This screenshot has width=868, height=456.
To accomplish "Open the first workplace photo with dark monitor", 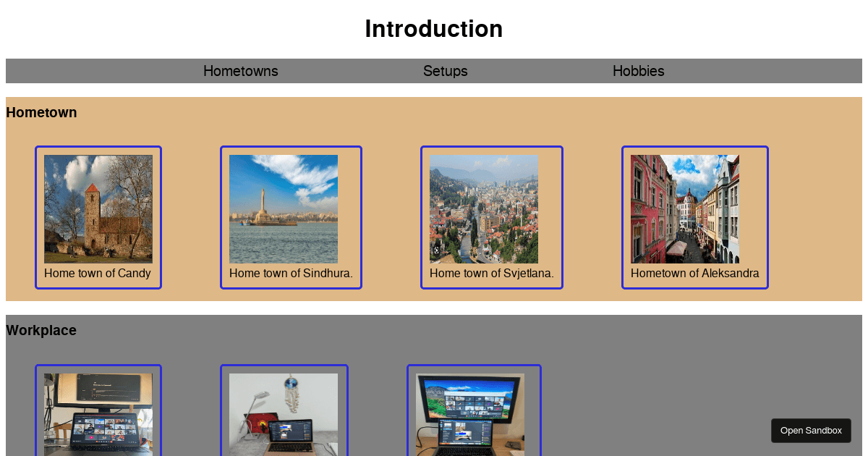I will coord(98,415).
